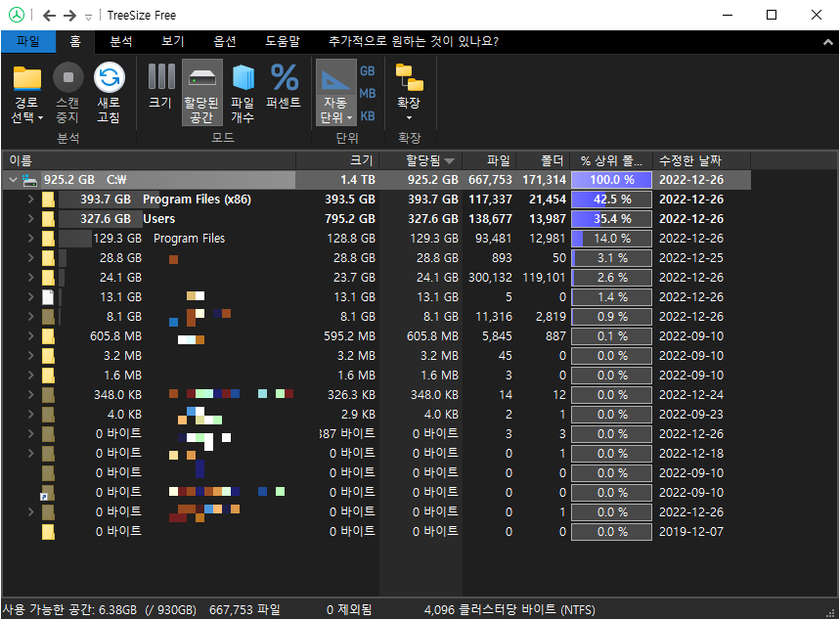Open the 도움말 ribbon tab
This screenshot has width=840, height=620.
283,41
